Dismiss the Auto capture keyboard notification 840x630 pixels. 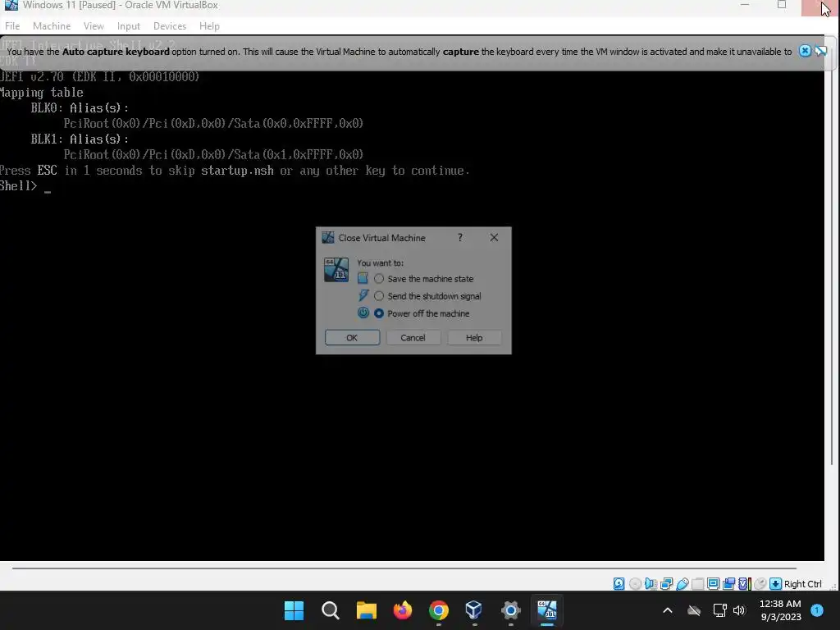tap(805, 51)
